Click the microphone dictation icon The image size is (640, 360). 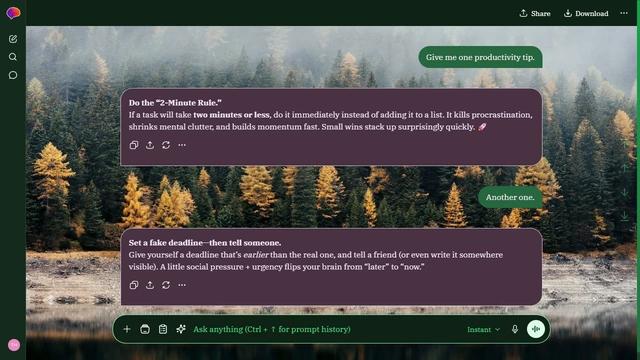click(x=515, y=329)
